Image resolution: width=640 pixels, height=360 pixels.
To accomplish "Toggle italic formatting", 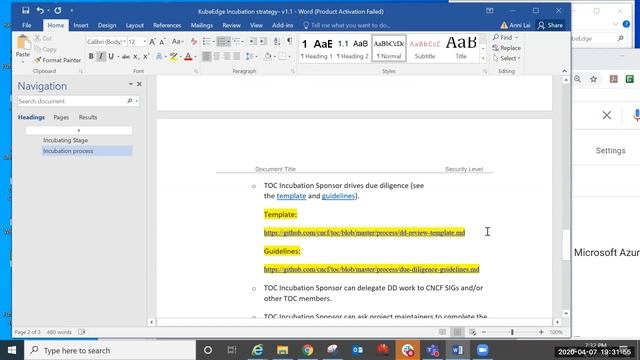I will click(101, 56).
